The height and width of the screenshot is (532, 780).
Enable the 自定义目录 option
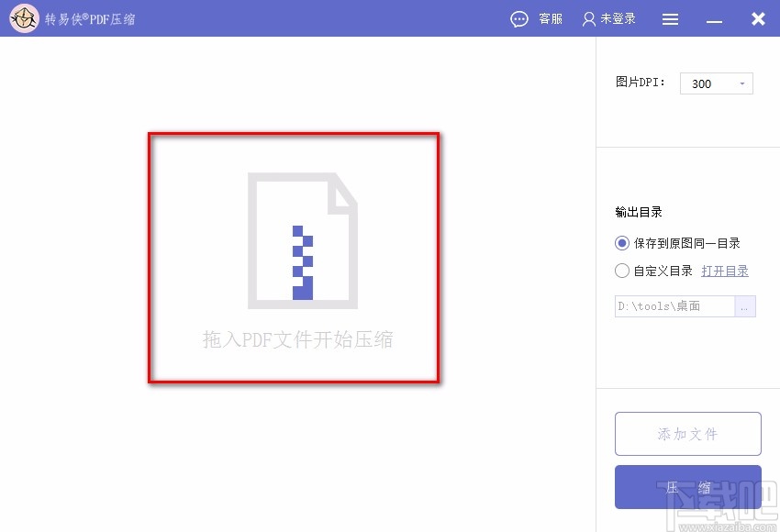[620, 270]
